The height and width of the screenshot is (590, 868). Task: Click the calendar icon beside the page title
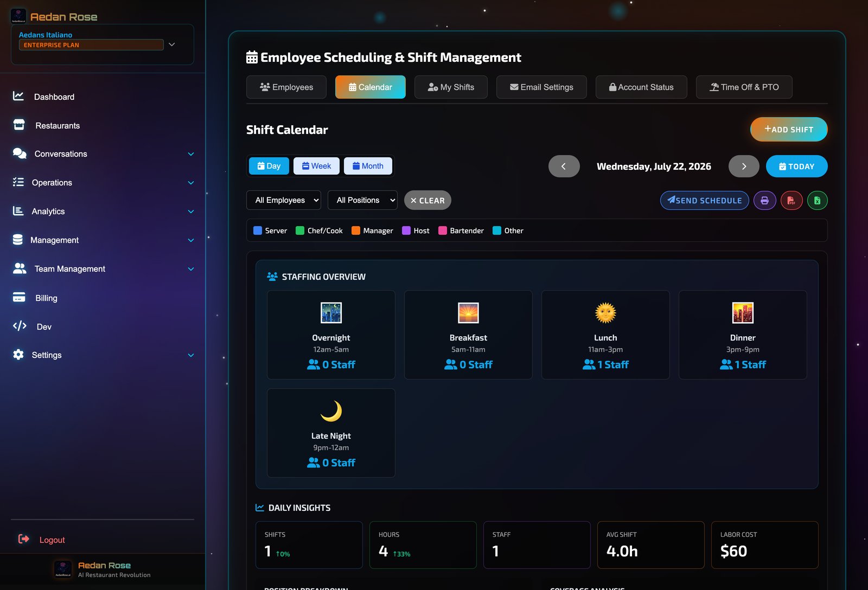252,57
